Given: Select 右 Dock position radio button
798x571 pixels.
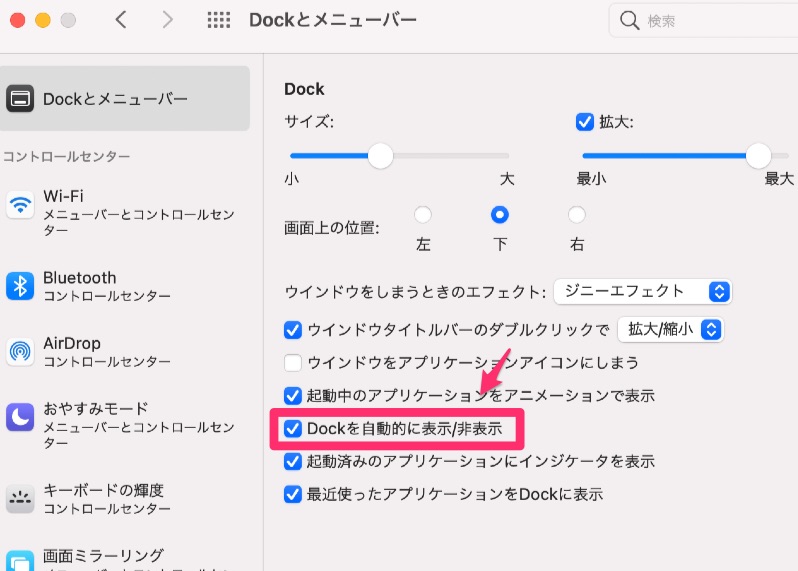Looking at the screenshot, I should (577, 215).
